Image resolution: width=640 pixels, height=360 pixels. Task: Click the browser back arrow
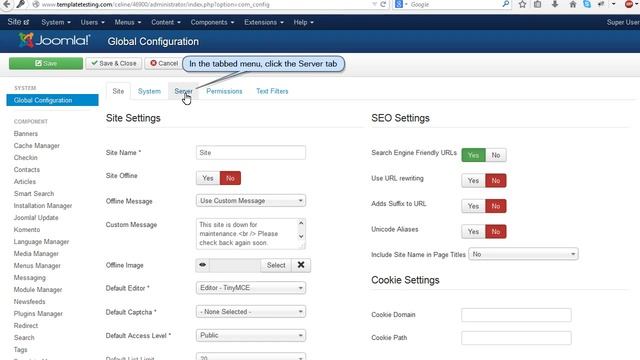click(7, 4)
